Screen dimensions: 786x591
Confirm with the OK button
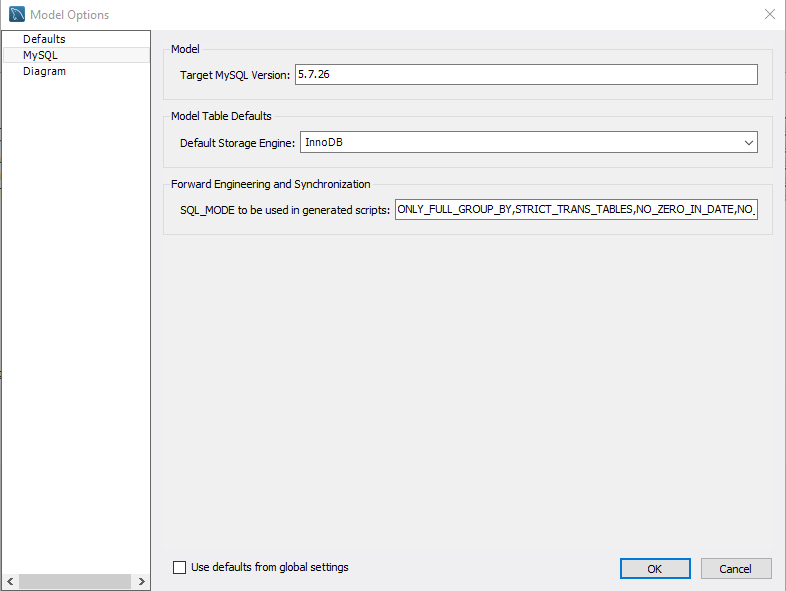point(655,568)
